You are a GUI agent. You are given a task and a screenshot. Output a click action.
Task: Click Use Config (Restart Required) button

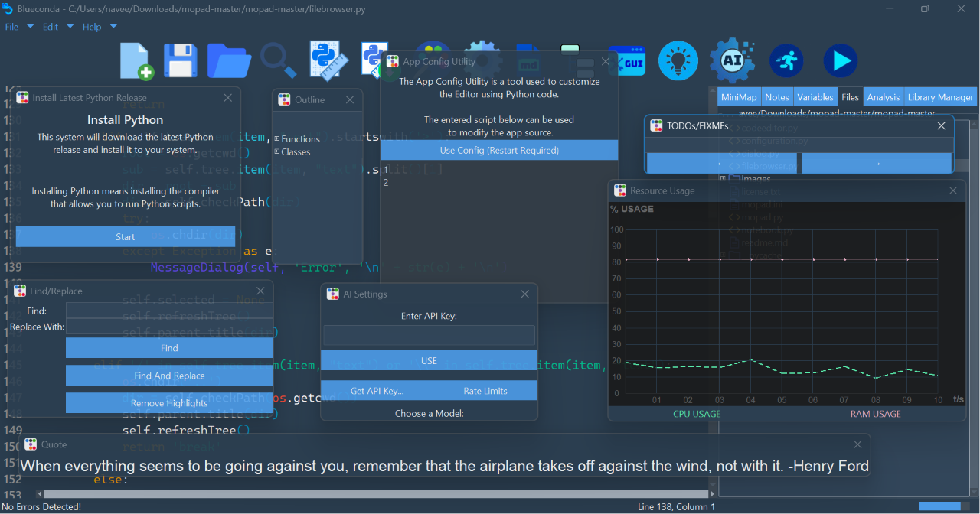click(499, 151)
